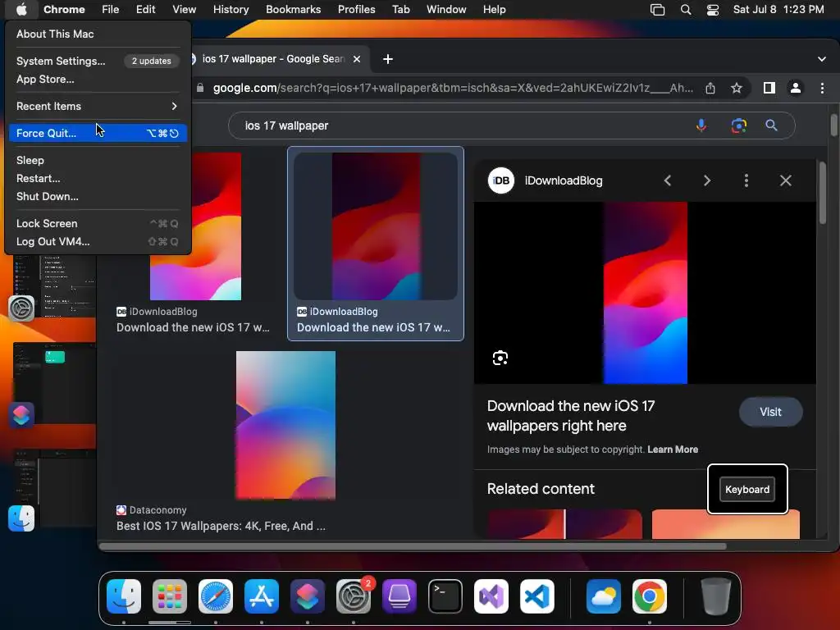840x630 pixels.
Task: Bookmark this page star icon
Action: [737, 88]
